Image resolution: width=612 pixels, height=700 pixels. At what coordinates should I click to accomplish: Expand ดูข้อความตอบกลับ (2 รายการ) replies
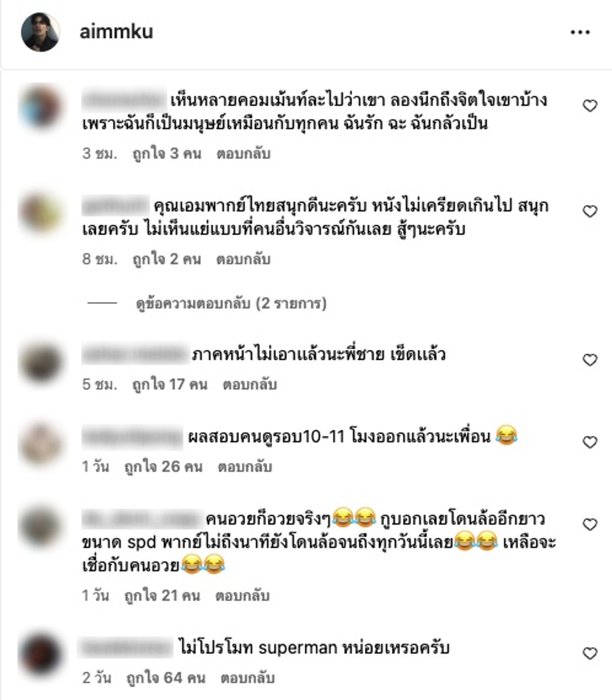pyautogui.click(x=231, y=303)
